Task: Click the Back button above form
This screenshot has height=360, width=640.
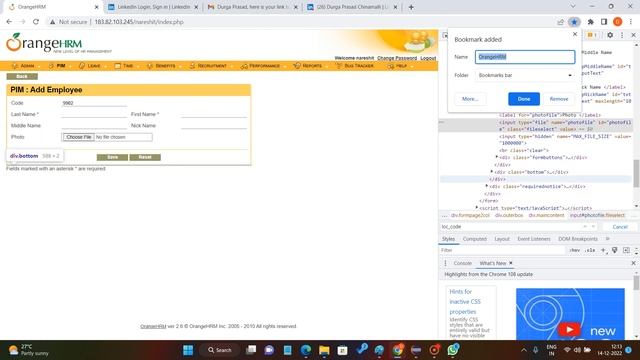Action: pyautogui.click(x=22, y=76)
